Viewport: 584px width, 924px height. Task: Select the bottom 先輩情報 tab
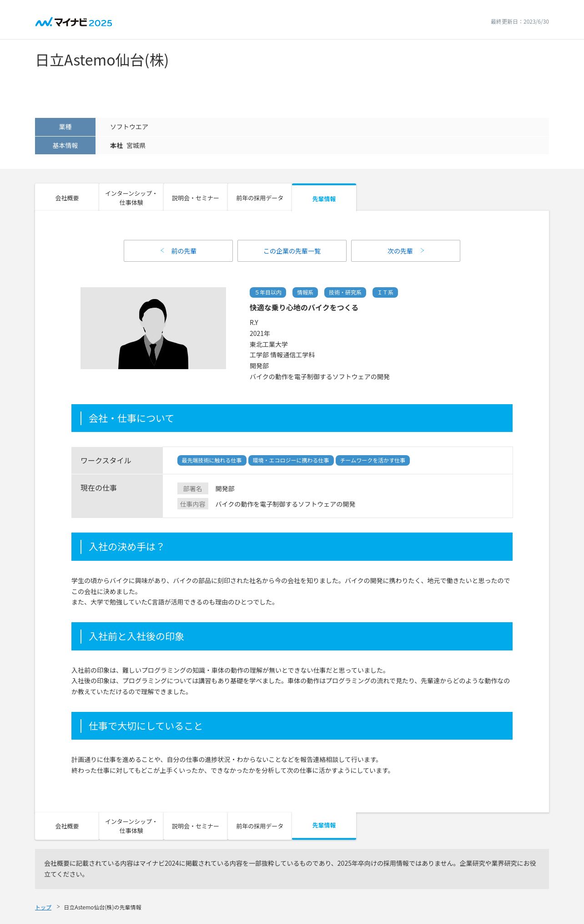point(324,826)
